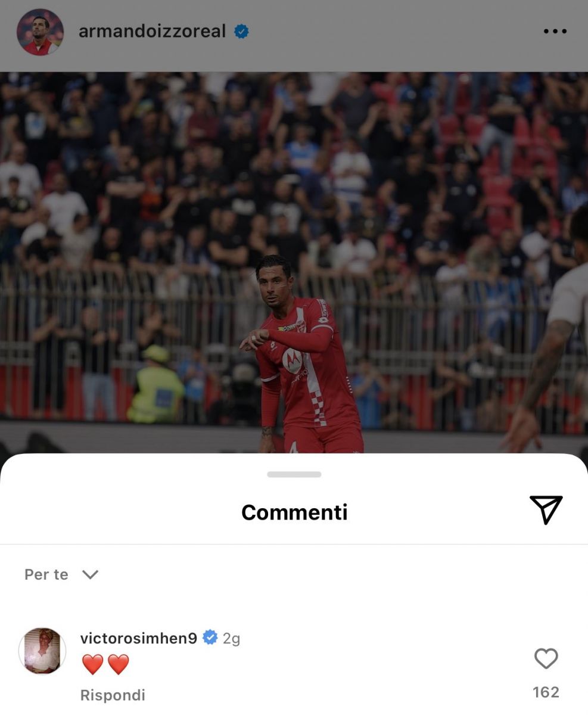588x715 pixels.
Task: Tap the comments sheet grab handle
Action: (x=294, y=474)
